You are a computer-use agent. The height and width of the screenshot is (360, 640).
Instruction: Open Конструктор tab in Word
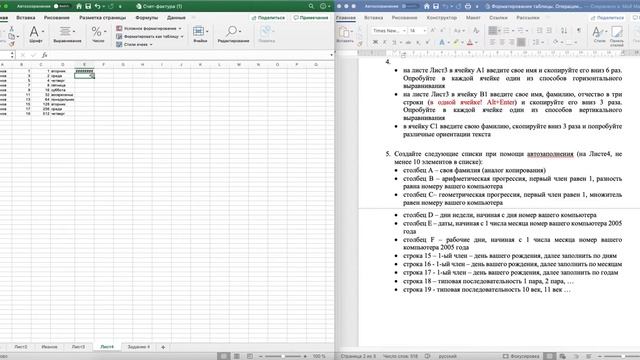[442, 18]
